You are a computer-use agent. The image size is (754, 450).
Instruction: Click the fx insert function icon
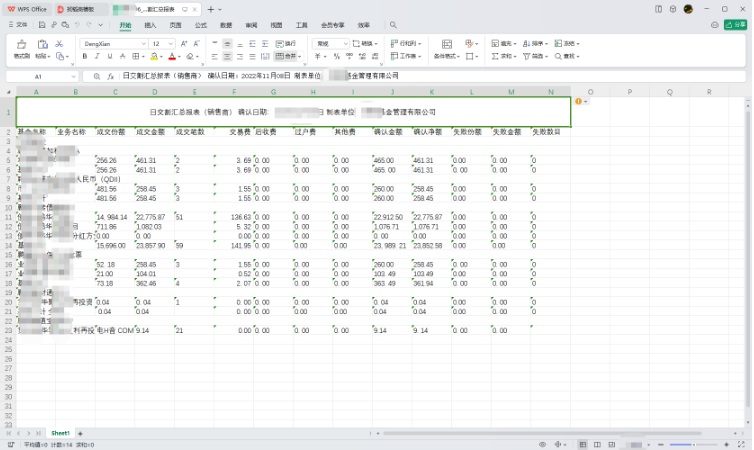coord(111,76)
